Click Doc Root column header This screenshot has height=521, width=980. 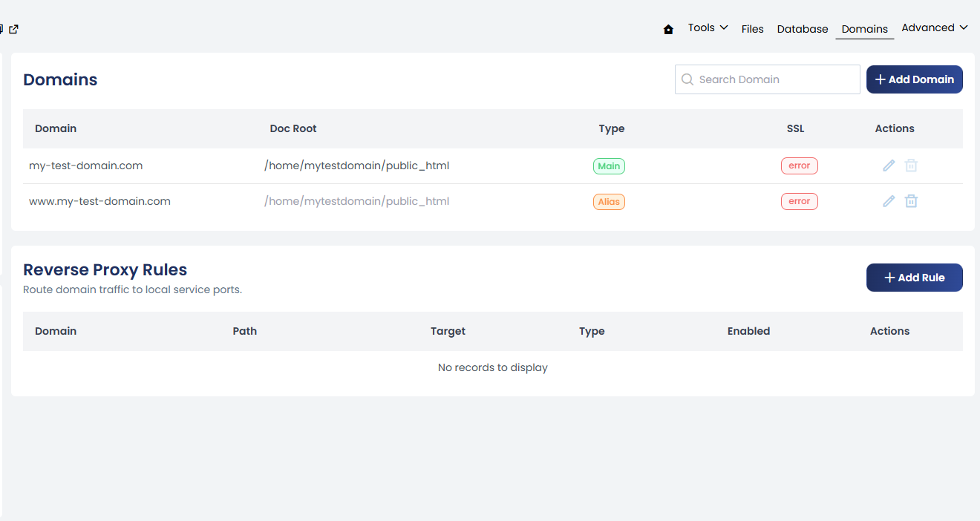click(x=293, y=128)
